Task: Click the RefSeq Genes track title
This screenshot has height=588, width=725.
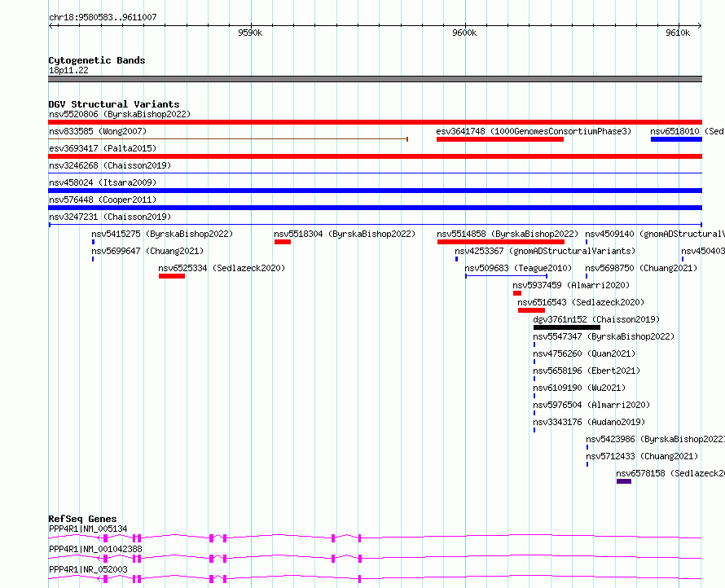Action: coord(82,519)
